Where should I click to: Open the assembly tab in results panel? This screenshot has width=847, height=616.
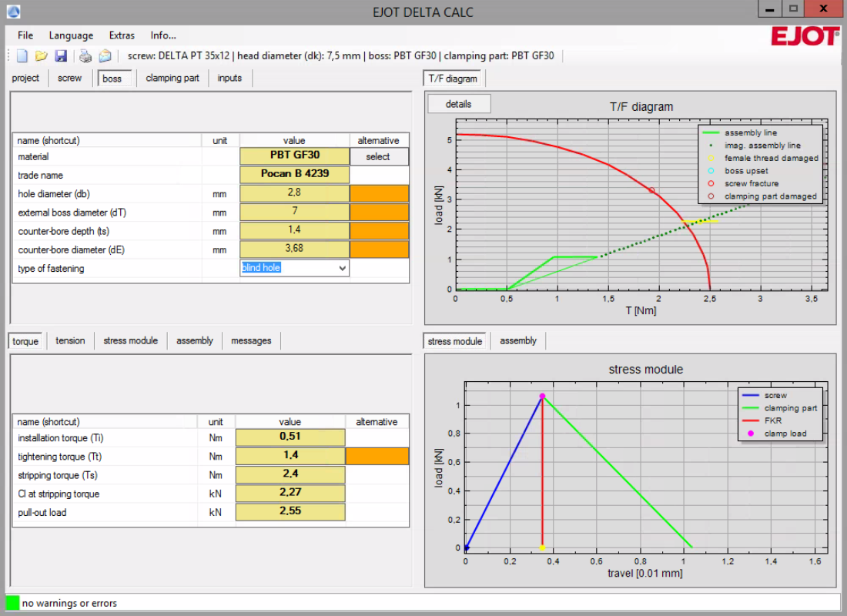click(x=195, y=341)
